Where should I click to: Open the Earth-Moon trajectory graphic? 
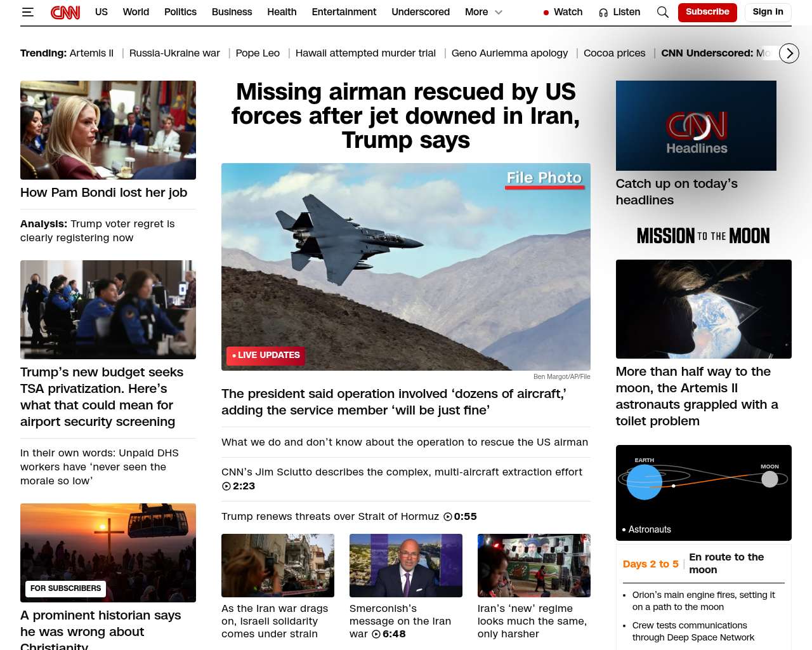click(704, 493)
